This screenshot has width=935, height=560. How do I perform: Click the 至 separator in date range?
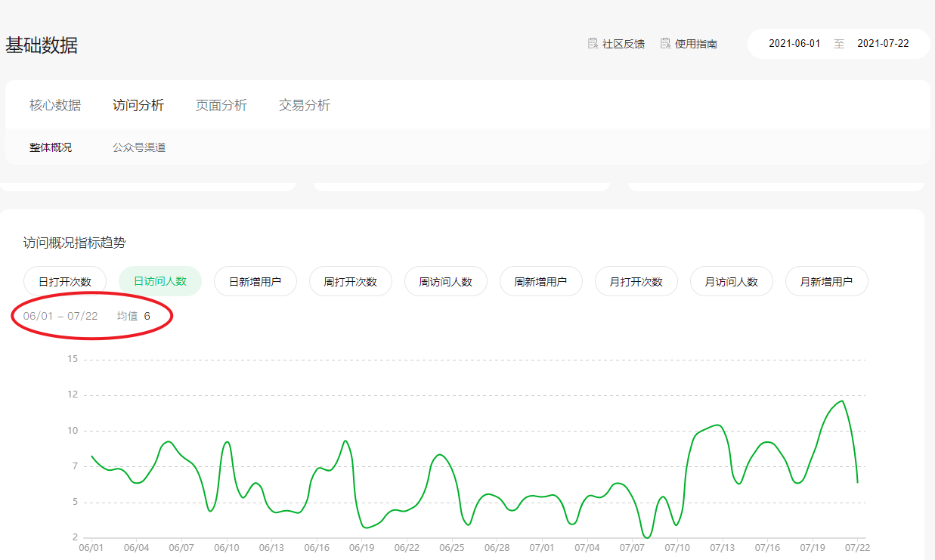[x=839, y=44]
